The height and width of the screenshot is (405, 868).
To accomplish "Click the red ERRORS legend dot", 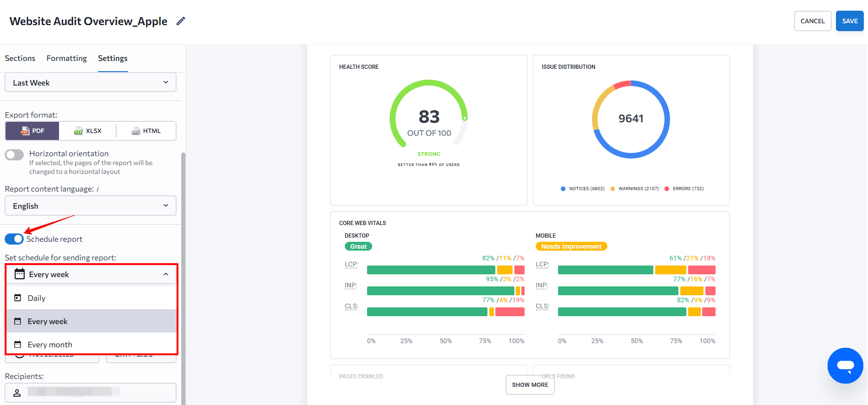I will 667,189.
